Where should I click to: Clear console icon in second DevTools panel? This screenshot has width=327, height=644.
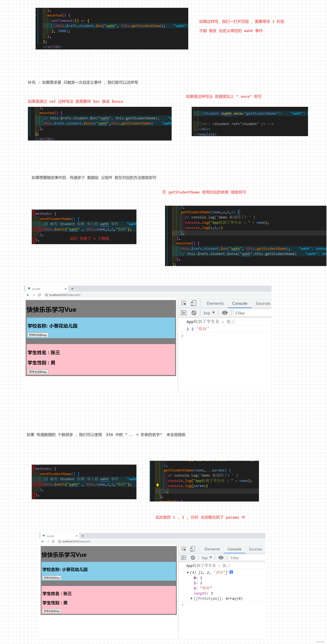point(193,558)
